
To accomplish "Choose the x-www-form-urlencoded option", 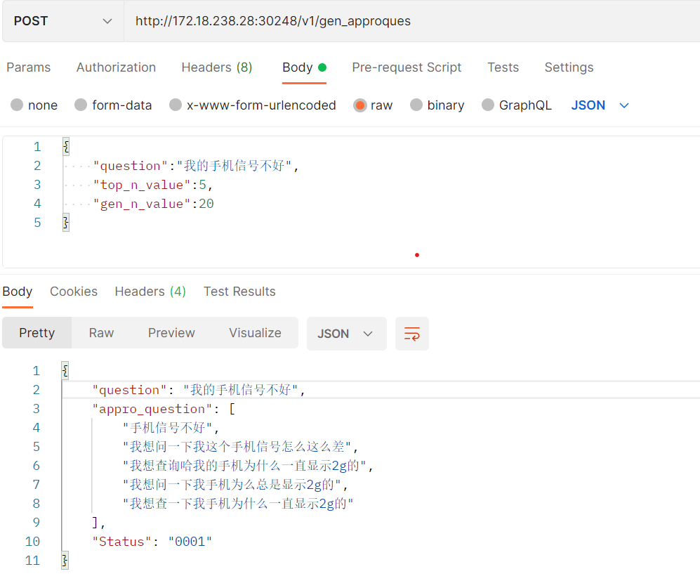I will coord(253,105).
